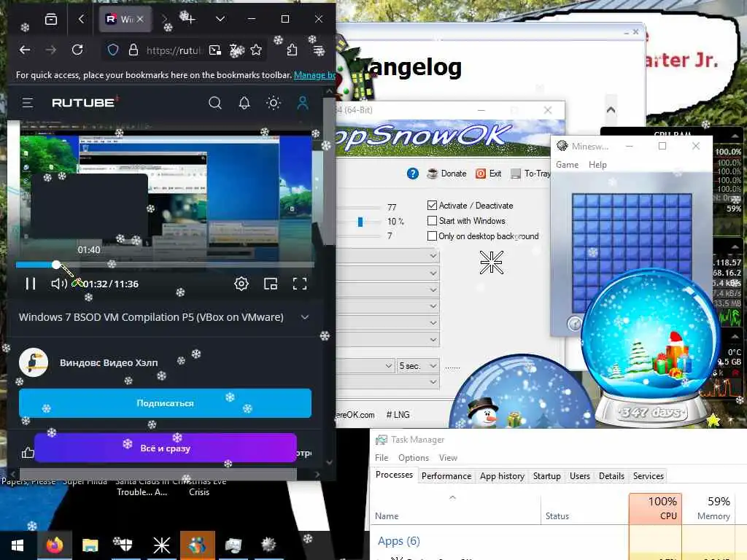747x560 pixels.
Task: Enable Only on desktop background checkbox
Action: pos(432,236)
